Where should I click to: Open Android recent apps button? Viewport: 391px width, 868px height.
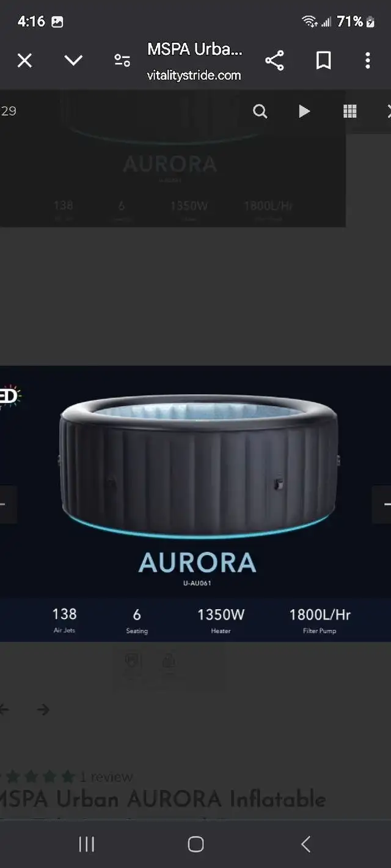[87, 844]
